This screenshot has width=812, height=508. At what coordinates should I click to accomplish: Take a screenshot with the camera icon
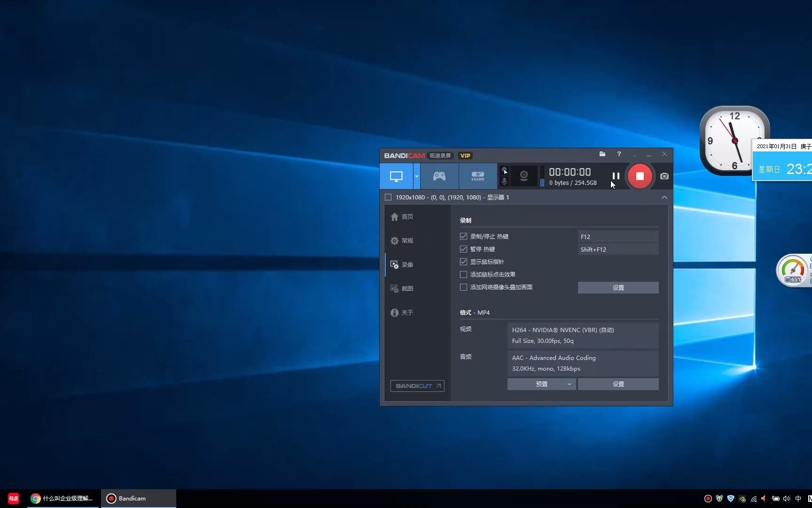click(664, 176)
